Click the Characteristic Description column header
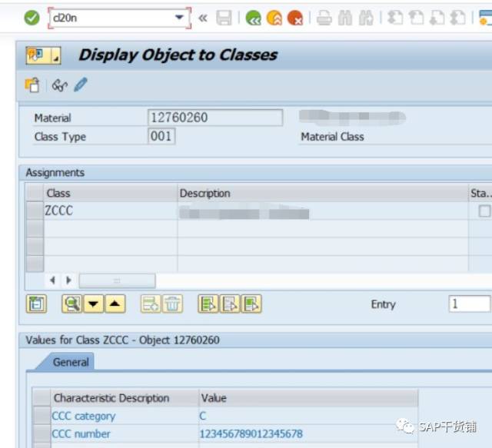The width and height of the screenshot is (492, 448). (x=125, y=398)
